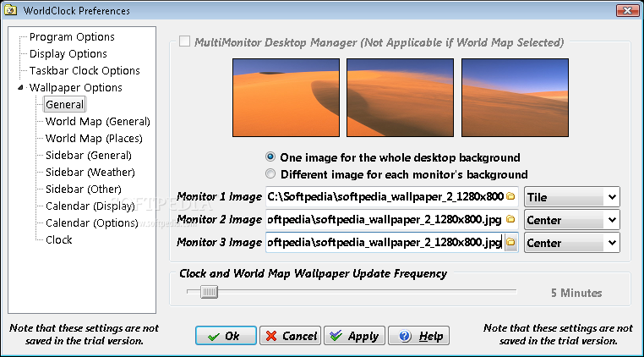The image size is (644, 357).
Task: Click the folder browse icon for Monitor 2 Image
Action: click(x=510, y=219)
